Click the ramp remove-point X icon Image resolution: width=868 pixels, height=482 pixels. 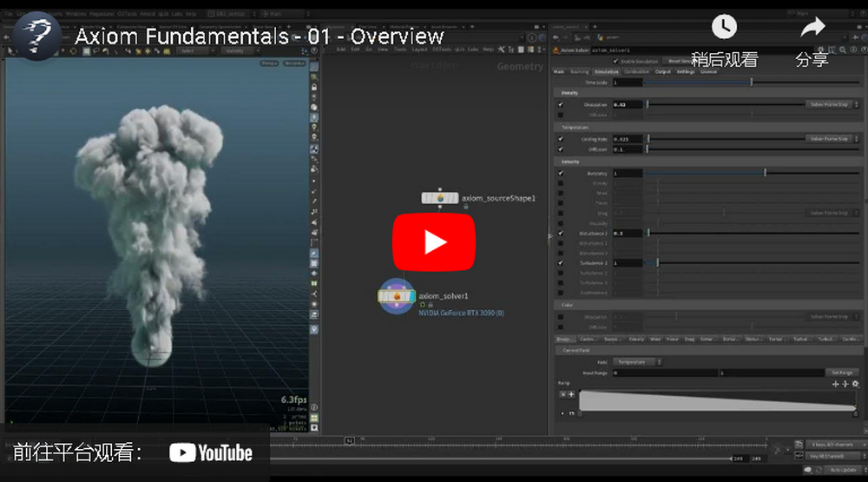pos(563,394)
